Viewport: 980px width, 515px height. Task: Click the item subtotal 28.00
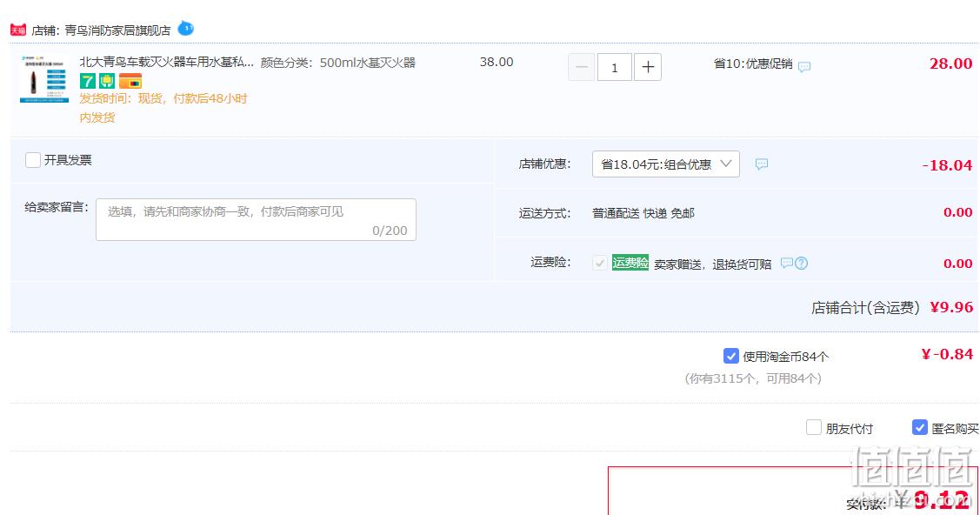click(950, 64)
